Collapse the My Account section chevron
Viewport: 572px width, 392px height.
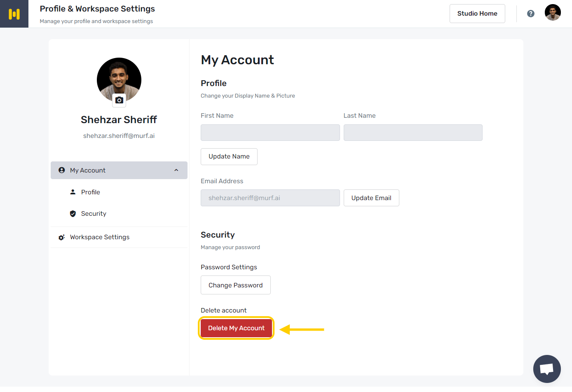[176, 170]
